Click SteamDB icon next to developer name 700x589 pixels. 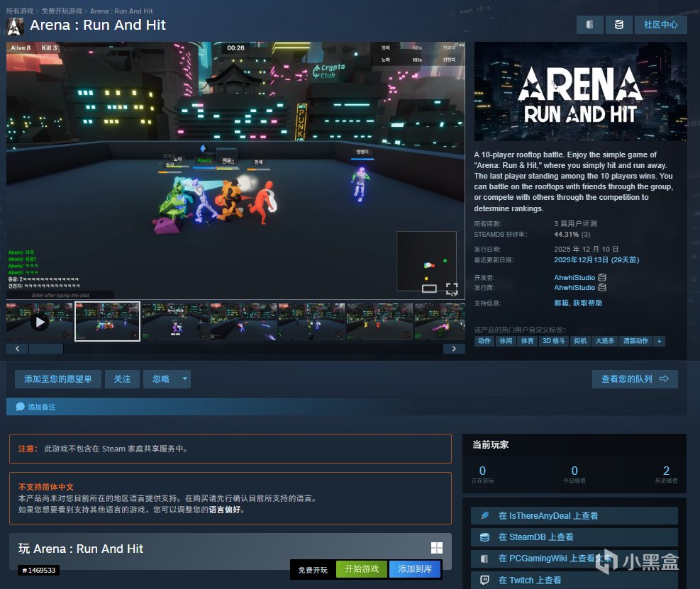602,278
